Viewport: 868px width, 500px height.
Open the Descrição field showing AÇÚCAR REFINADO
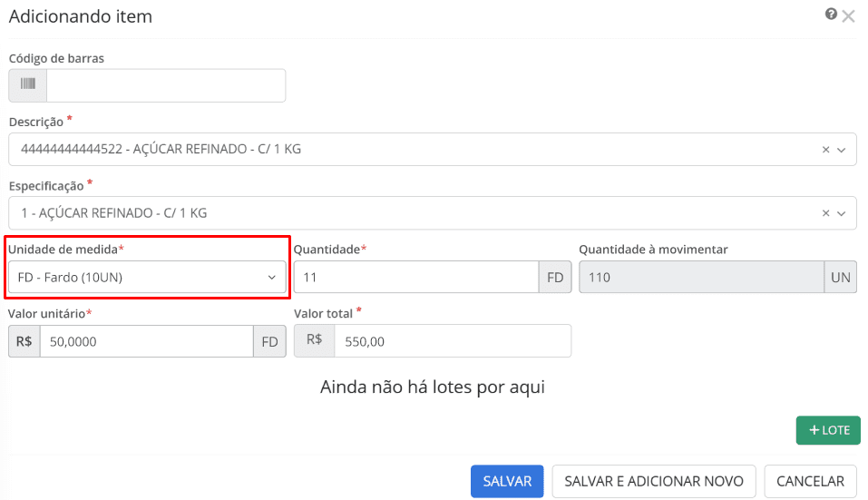(433, 149)
